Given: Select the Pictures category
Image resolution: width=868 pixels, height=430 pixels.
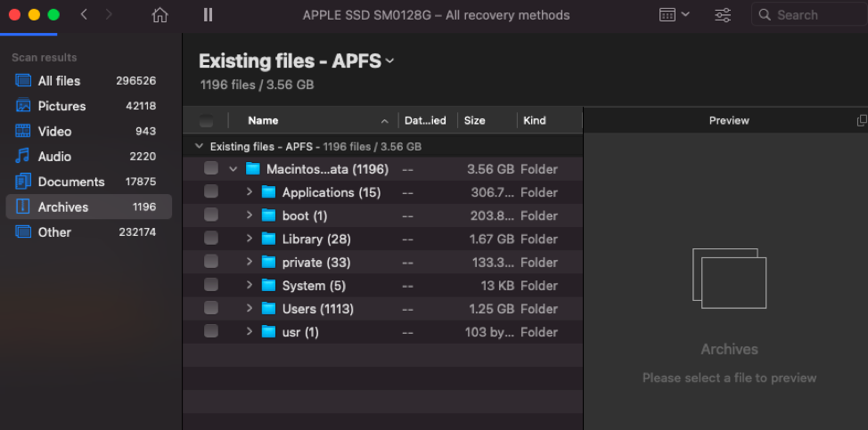Looking at the screenshot, I should pos(88,106).
